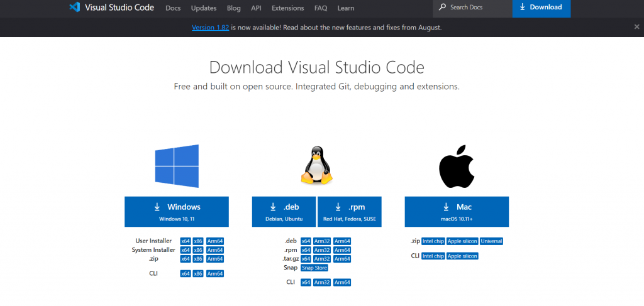Select Universal for Mac .zip
The image size is (644, 306).
pos(492,241)
